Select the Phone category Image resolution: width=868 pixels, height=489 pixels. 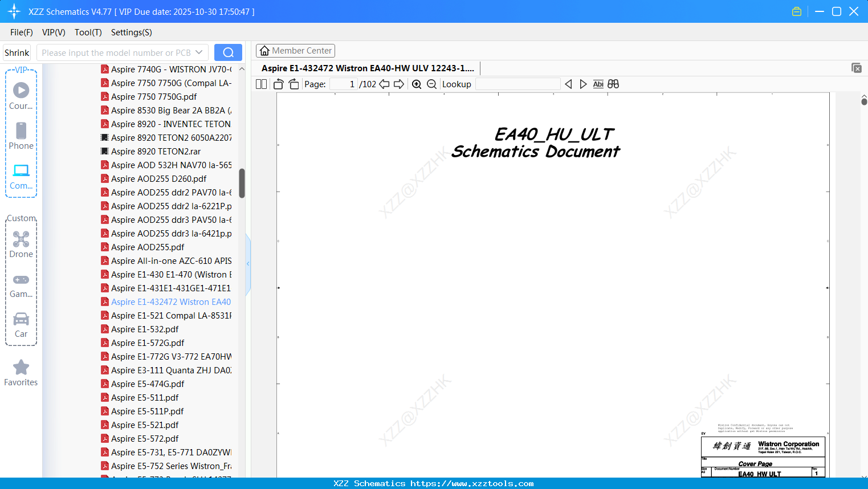pos(21,136)
